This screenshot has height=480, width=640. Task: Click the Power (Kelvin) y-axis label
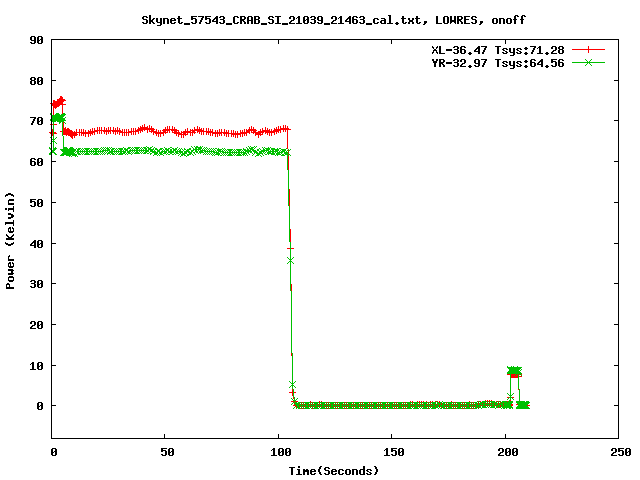tap(10, 241)
